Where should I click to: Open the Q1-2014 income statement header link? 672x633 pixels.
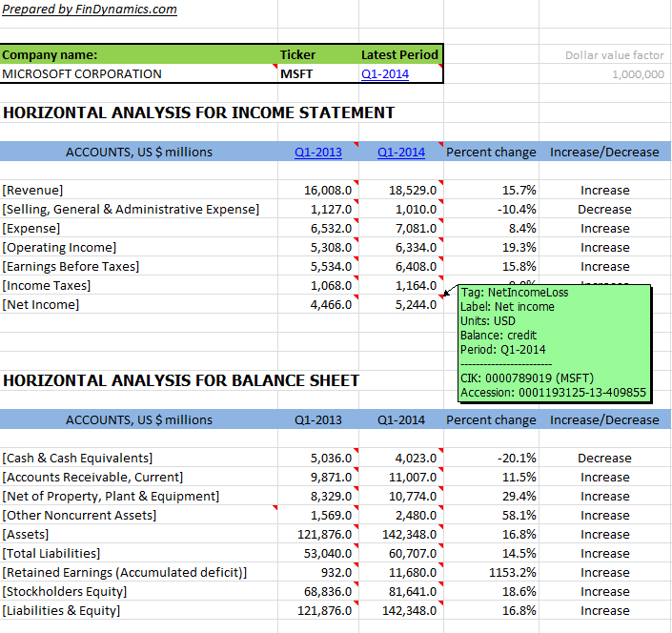coord(401,153)
